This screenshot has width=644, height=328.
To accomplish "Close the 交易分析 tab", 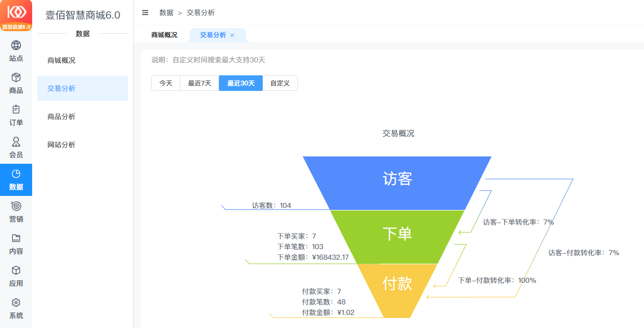I will click(232, 35).
